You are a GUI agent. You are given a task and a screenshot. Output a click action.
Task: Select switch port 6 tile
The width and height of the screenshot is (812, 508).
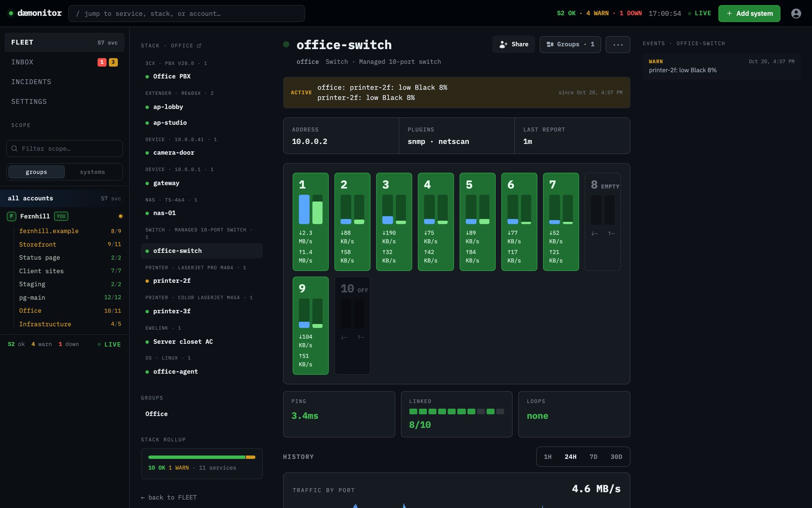point(519,222)
